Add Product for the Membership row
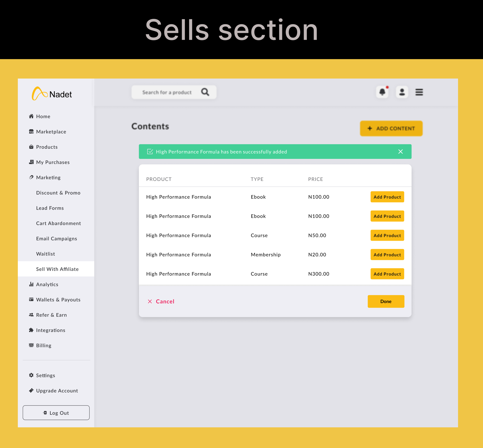 (387, 255)
